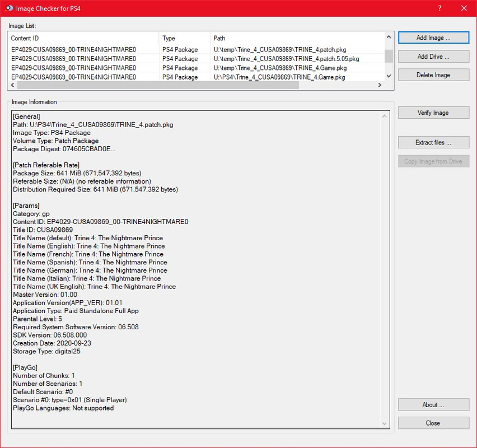Click image list vertical scrollbar thumb
Screen dimensions: 477x448
389,56
